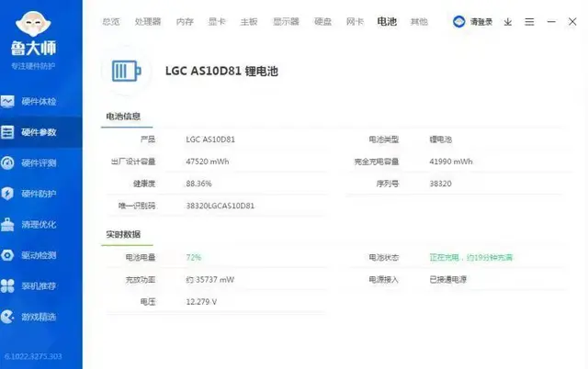Viewport: 588px width, 369px height.
Task: Click the 88.36% health value
Action: pyautogui.click(x=198, y=184)
